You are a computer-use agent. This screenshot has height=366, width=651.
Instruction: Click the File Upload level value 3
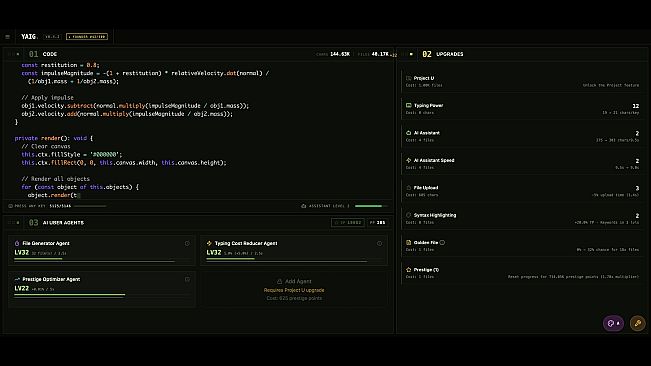(x=637, y=188)
